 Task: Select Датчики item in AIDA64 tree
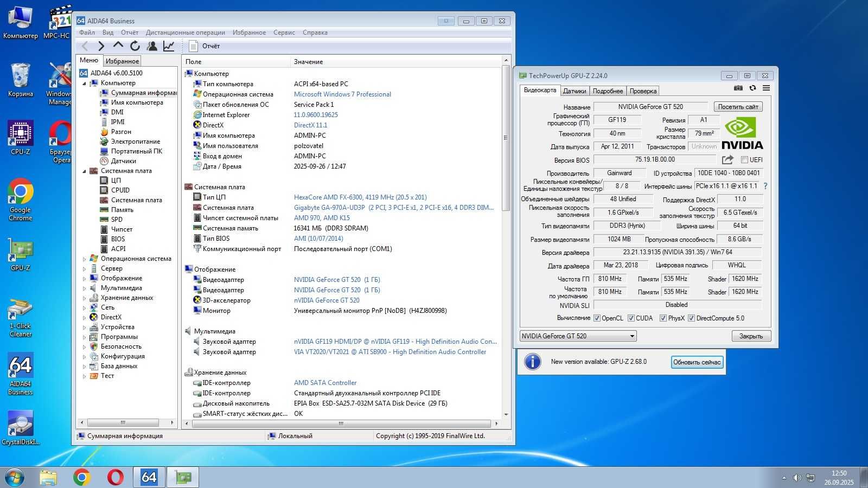click(124, 161)
